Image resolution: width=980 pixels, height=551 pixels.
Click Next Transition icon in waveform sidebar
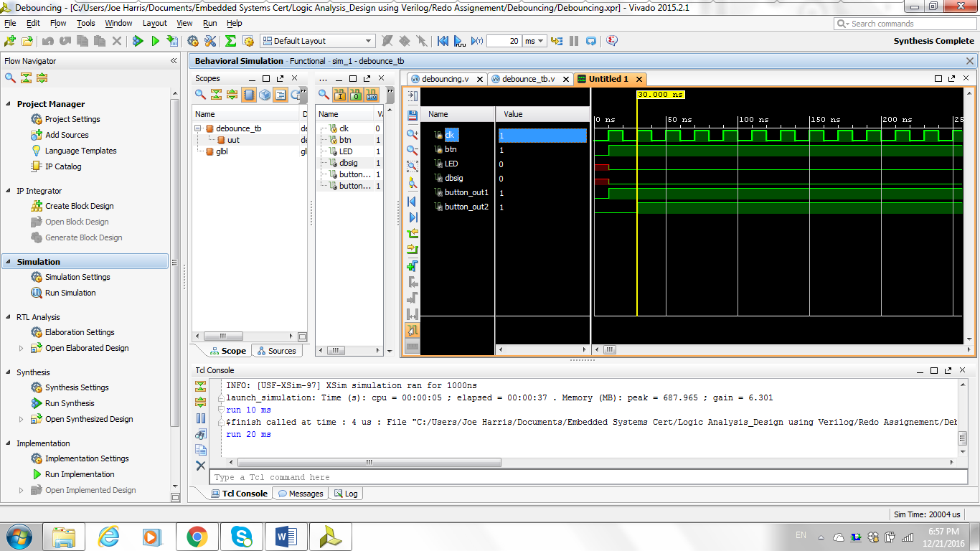click(x=413, y=249)
